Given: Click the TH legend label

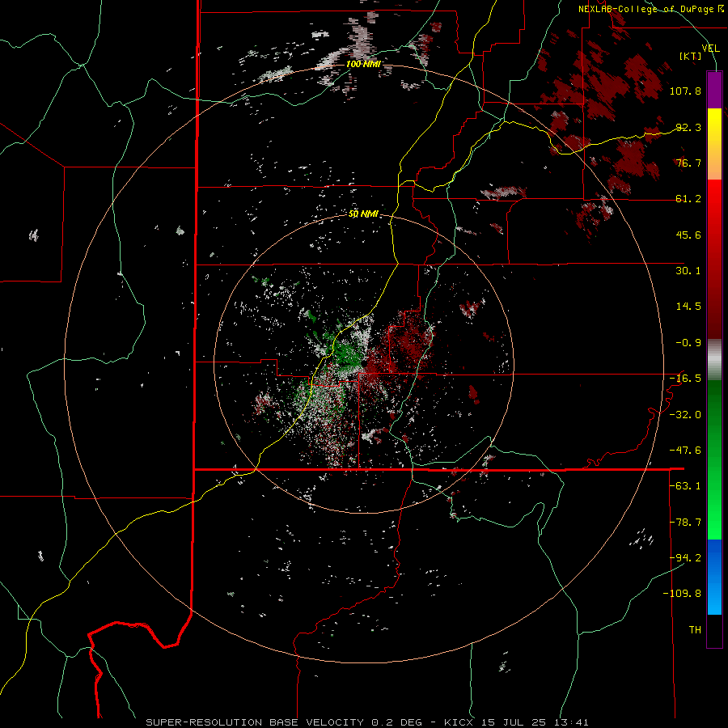Looking at the screenshot, I should click(x=695, y=630).
